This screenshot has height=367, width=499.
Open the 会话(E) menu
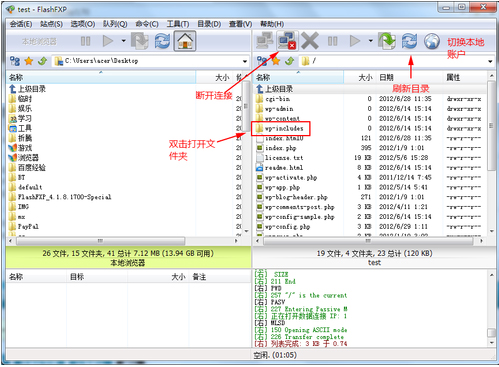tap(21, 24)
